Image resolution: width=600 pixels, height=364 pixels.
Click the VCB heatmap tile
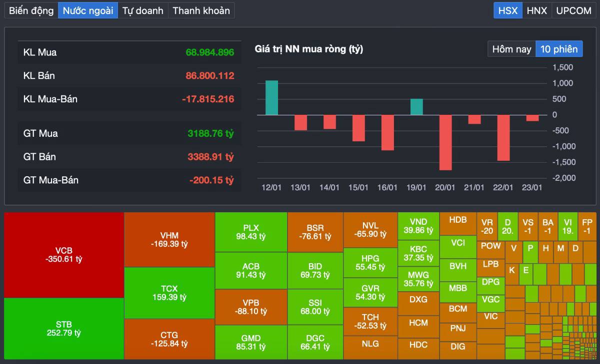[x=63, y=255]
